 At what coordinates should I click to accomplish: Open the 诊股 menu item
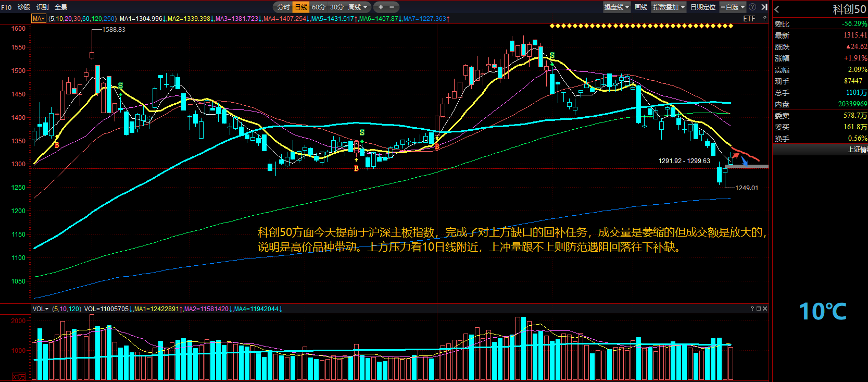24,7
